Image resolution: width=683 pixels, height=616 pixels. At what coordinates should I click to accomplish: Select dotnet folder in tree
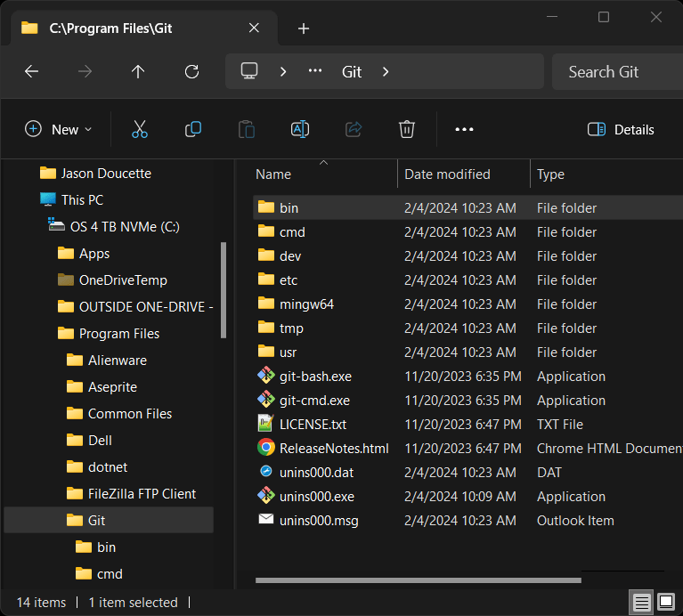point(108,467)
